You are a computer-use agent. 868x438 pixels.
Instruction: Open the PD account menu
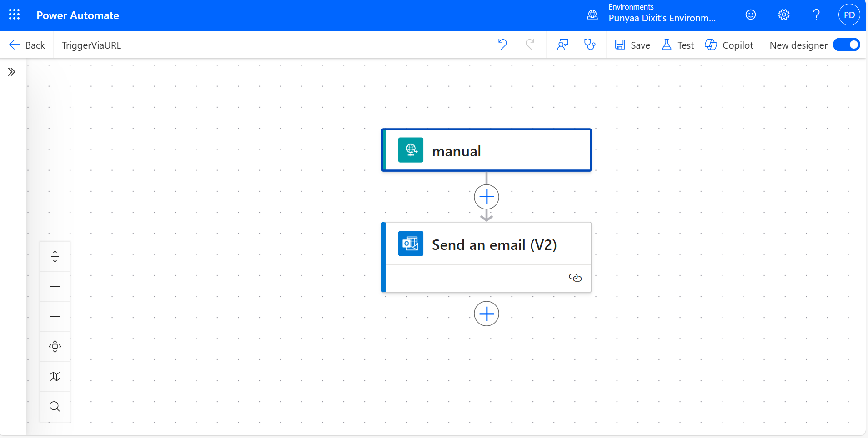pyautogui.click(x=849, y=15)
